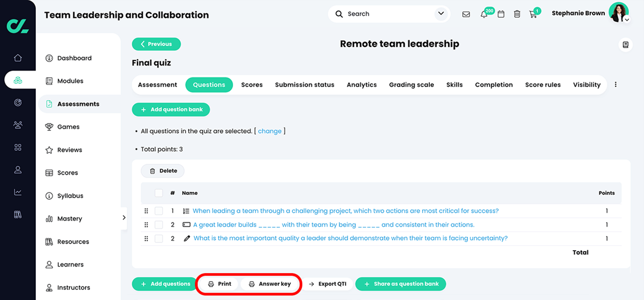Click drag handle of first question row
The width and height of the screenshot is (644, 300).
click(x=146, y=211)
